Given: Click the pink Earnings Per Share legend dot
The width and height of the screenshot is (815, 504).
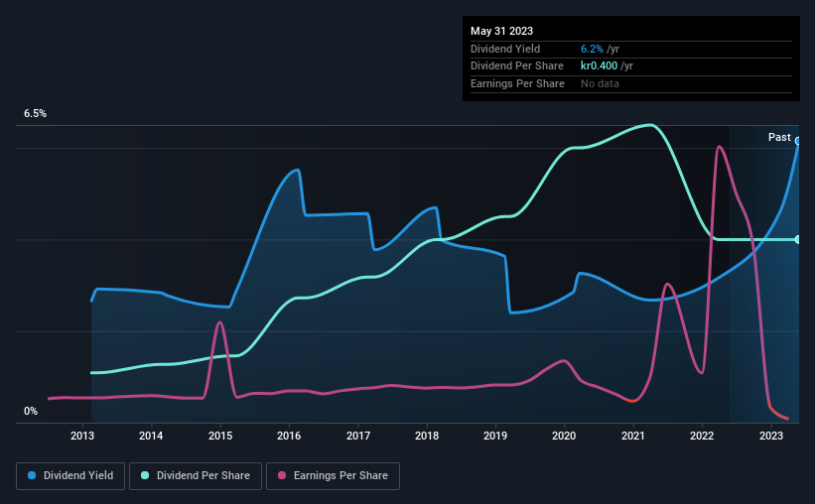Looking at the screenshot, I should [x=282, y=475].
